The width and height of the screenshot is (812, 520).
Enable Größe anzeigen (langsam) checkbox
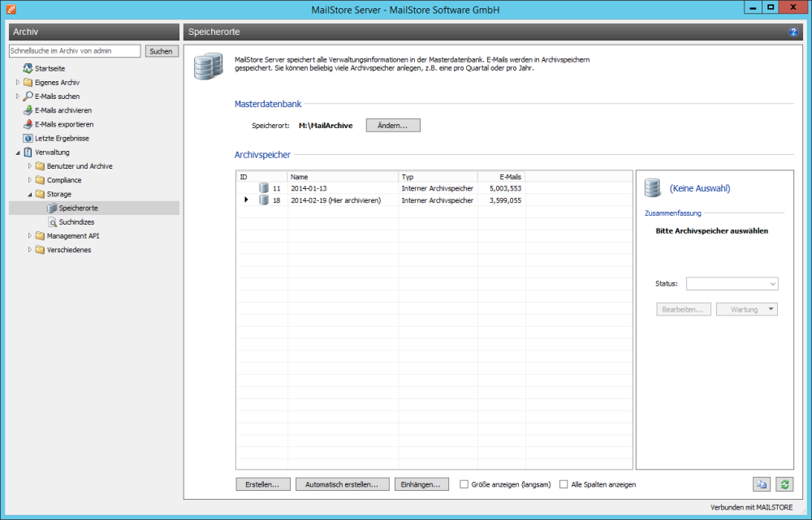click(464, 484)
